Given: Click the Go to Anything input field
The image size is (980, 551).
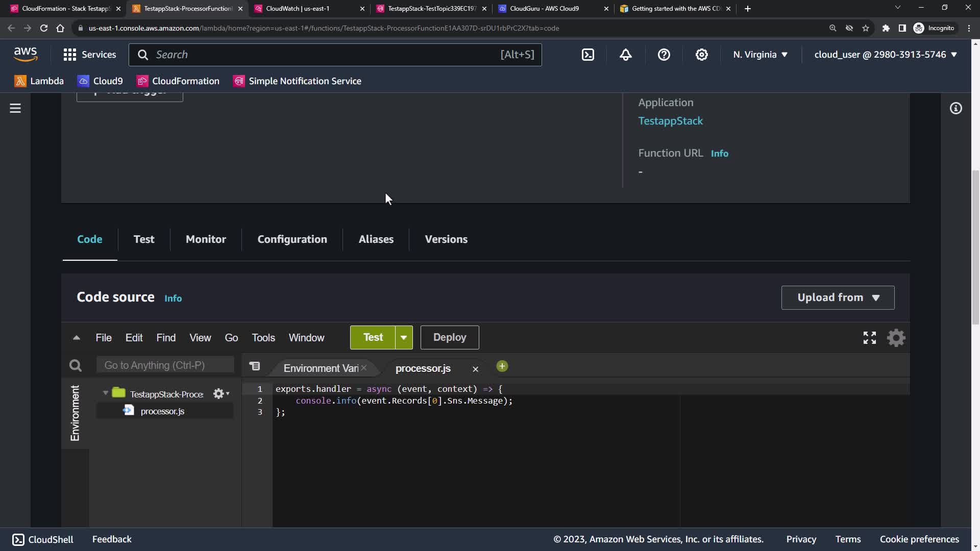Looking at the screenshot, I should click(165, 365).
